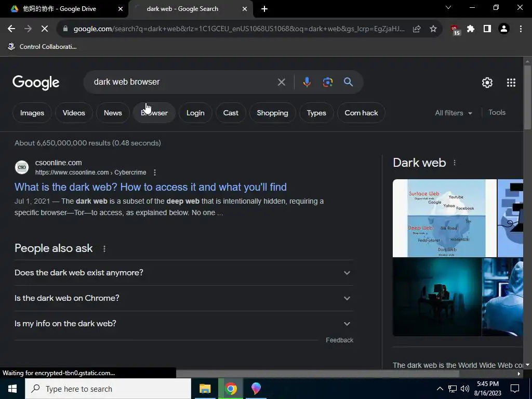Open the uBlock extension with badge 15
The width and height of the screenshot is (532, 399).
point(455,30)
